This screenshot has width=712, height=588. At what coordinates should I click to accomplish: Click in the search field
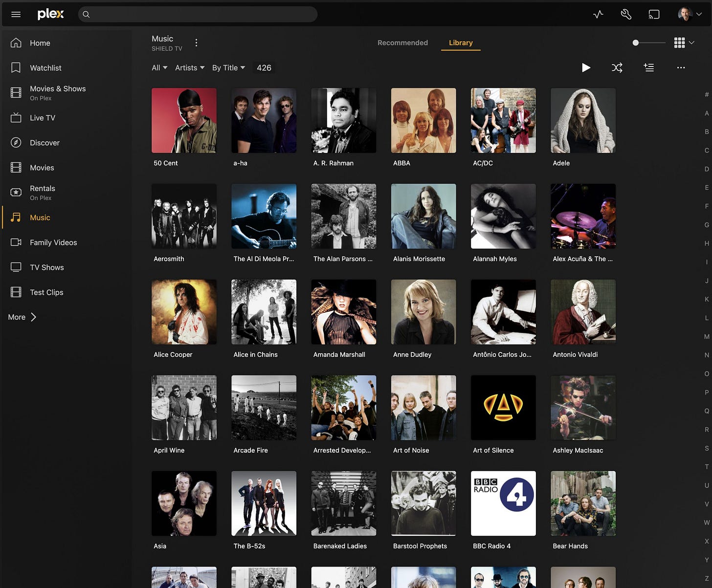point(198,14)
